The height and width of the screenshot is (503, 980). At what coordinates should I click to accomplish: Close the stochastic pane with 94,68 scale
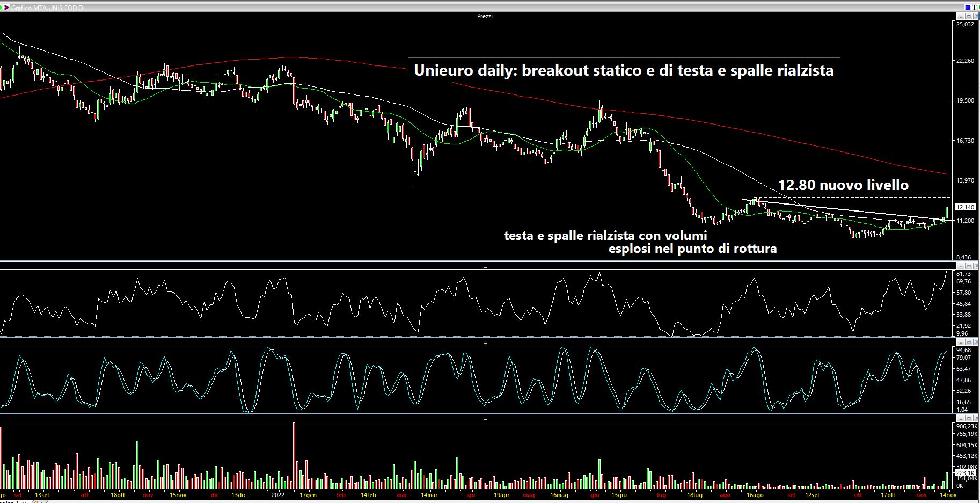(x=976, y=342)
